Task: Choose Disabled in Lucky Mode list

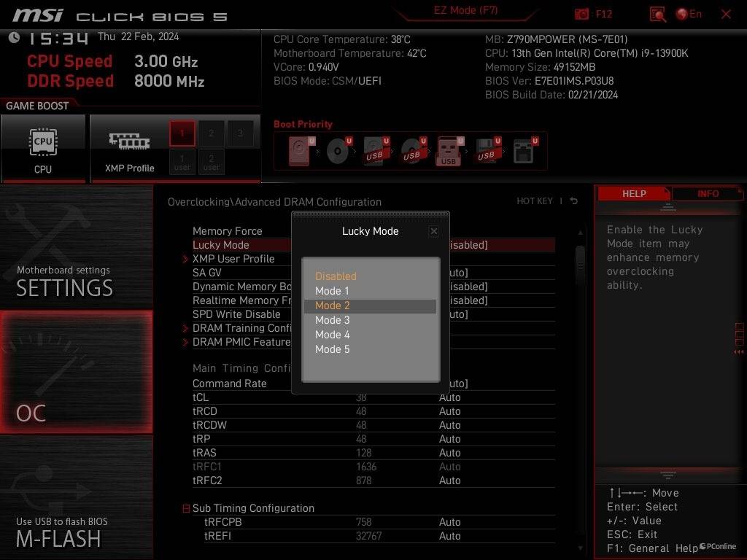Action: [370, 276]
